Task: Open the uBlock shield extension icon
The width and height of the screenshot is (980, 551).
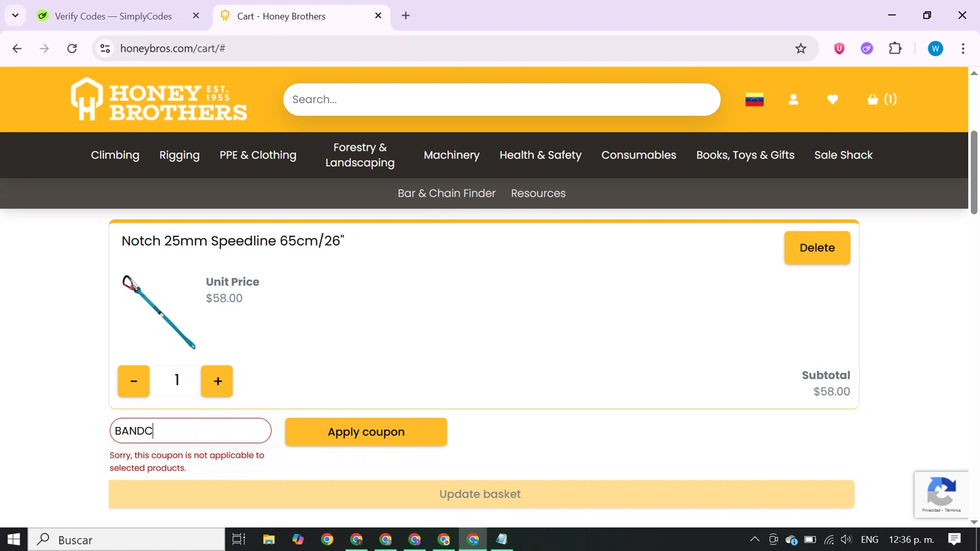Action: pyautogui.click(x=840, y=48)
